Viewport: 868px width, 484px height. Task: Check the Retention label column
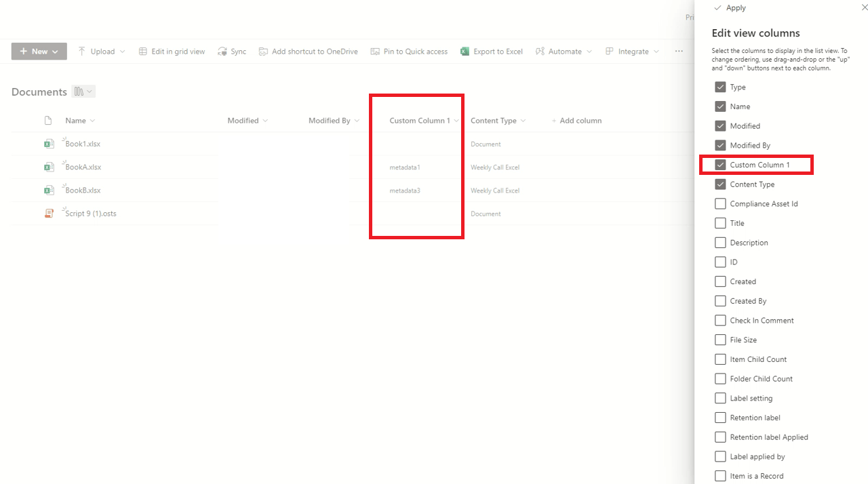pos(719,417)
